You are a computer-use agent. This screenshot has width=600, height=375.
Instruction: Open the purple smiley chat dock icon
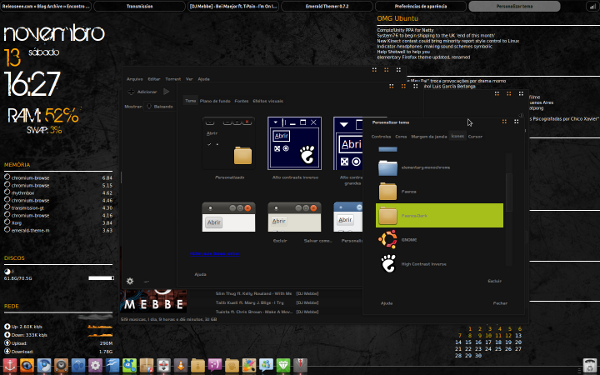[215, 365]
